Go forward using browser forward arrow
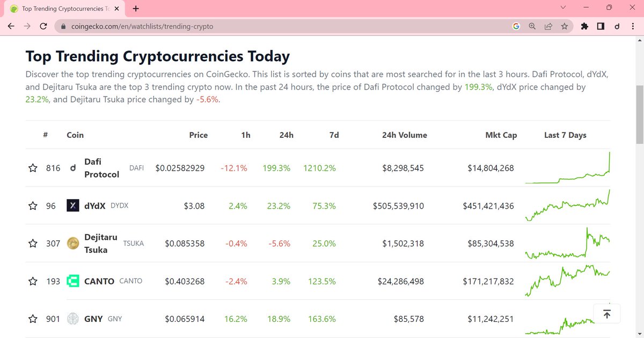Image resolution: width=644 pixels, height=338 pixels. point(27,26)
